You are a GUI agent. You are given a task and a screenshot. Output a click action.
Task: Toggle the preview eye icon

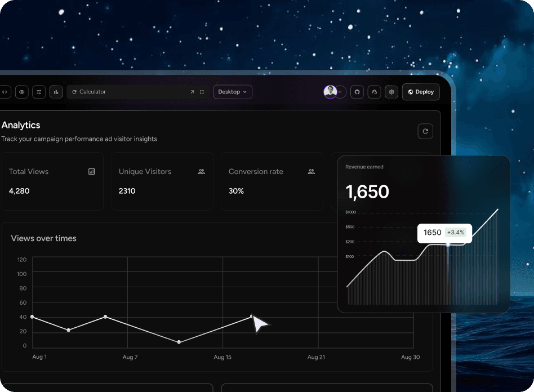point(22,92)
